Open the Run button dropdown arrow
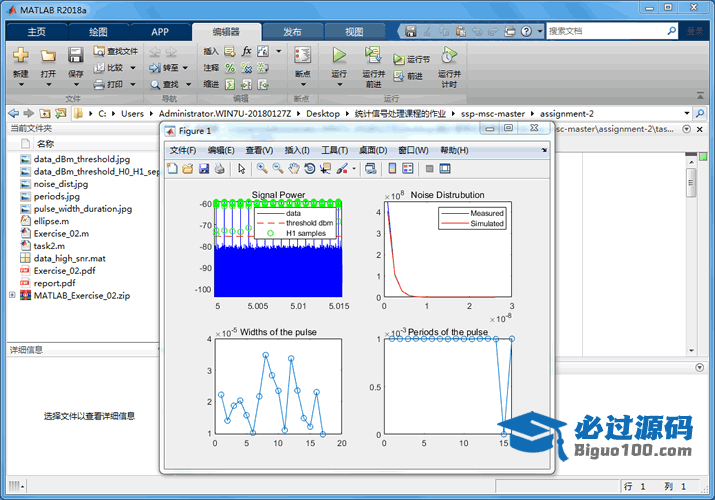 pos(339,85)
